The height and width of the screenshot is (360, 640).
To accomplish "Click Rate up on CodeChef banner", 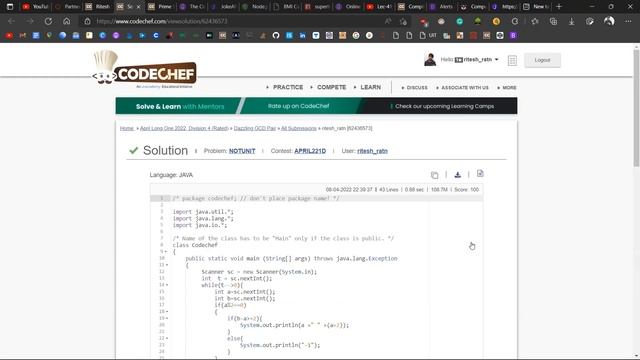I will click(x=298, y=106).
